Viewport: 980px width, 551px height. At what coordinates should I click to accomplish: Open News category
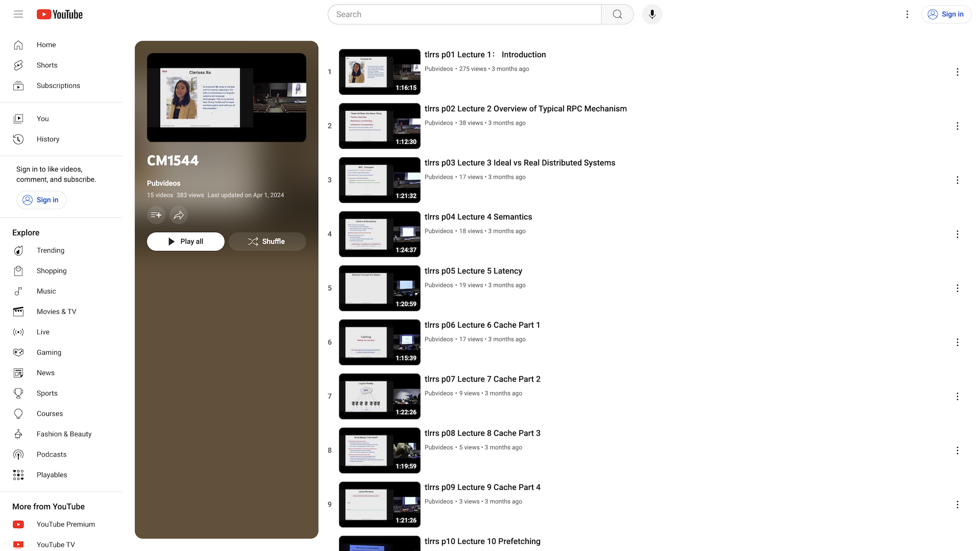click(x=61, y=373)
